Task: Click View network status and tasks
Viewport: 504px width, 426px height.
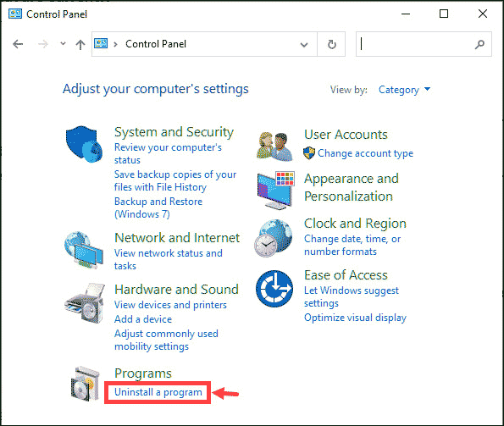Action: click(x=169, y=259)
